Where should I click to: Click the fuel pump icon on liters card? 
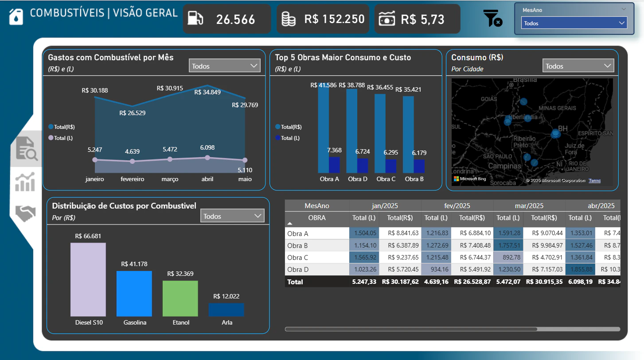tap(195, 18)
